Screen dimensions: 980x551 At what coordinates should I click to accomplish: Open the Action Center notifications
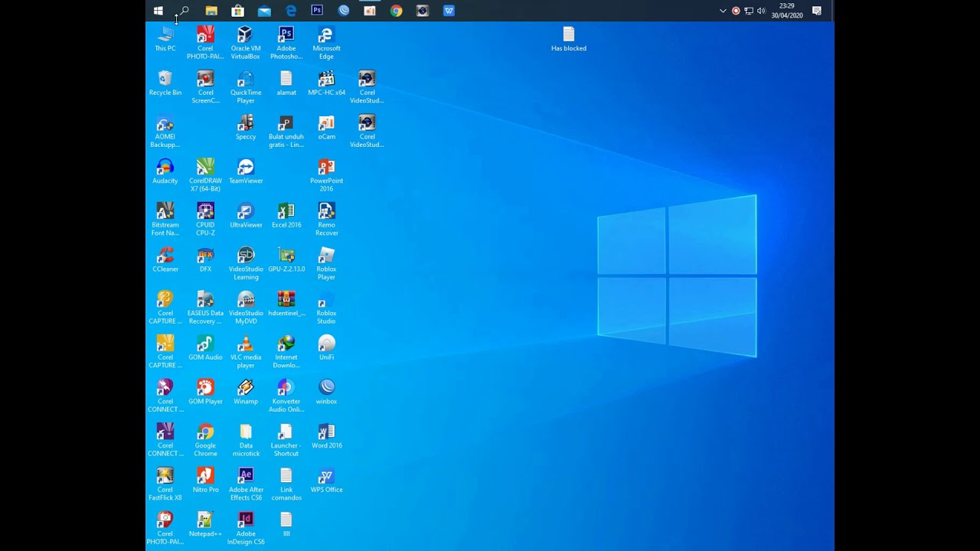click(817, 11)
